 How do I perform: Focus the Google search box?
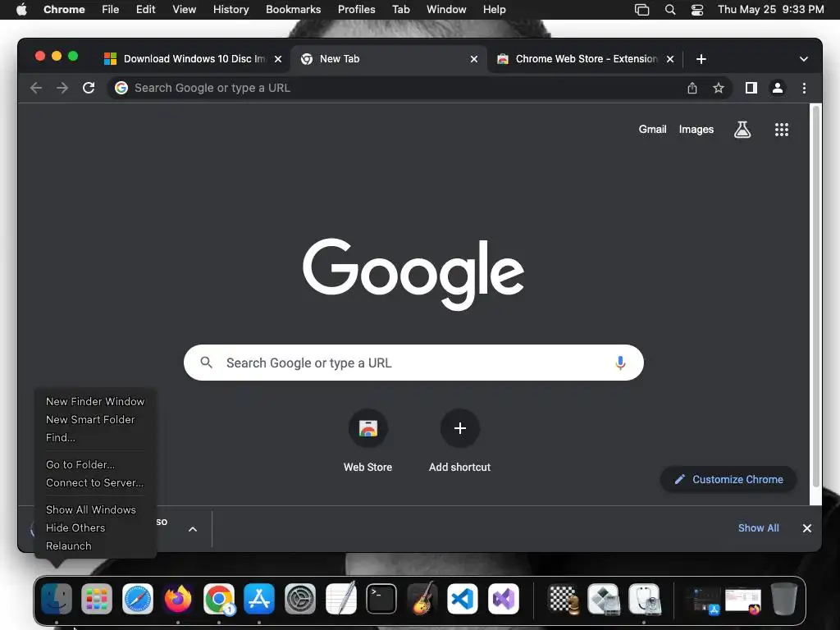click(x=413, y=363)
